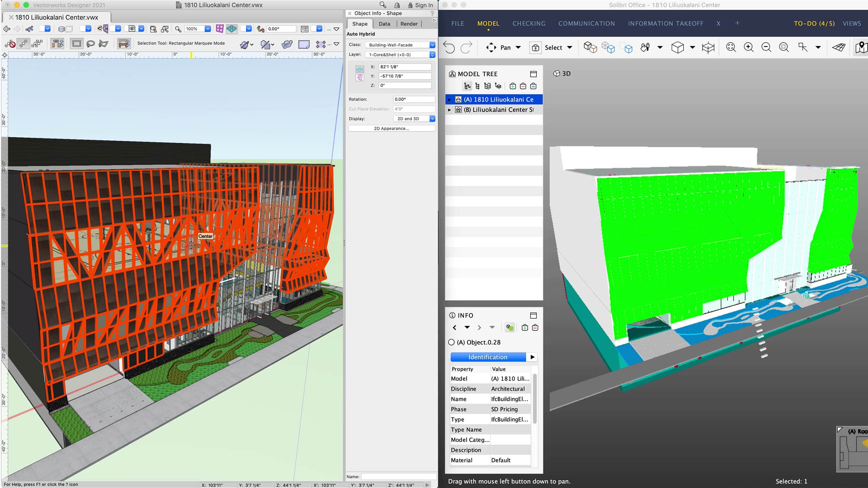Open the CHECKING tab in Solibri
Viewport: 868px width, 488px height.
529,23
